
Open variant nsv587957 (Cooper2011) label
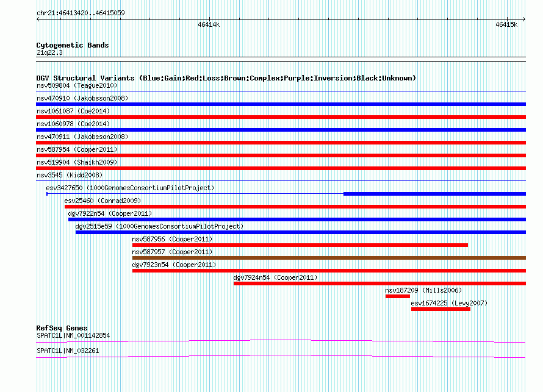pyautogui.click(x=172, y=252)
